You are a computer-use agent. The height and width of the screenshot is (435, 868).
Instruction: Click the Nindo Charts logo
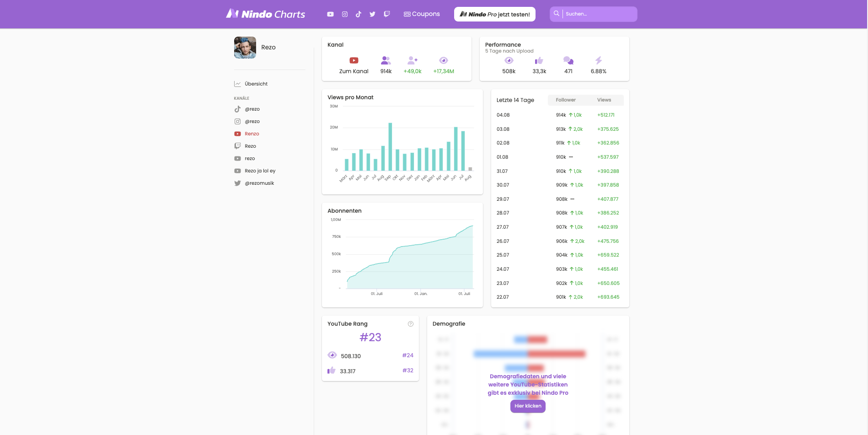point(265,14)
